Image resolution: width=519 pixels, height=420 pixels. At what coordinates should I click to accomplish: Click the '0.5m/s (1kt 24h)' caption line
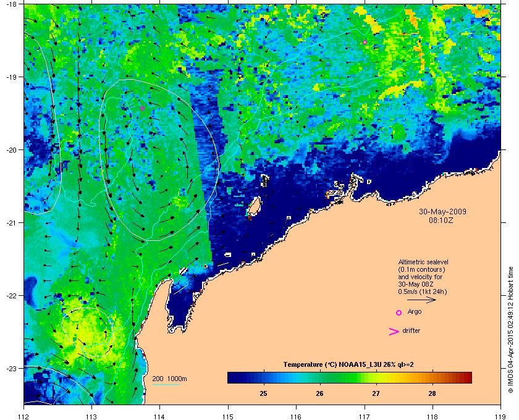pos(423,292)
